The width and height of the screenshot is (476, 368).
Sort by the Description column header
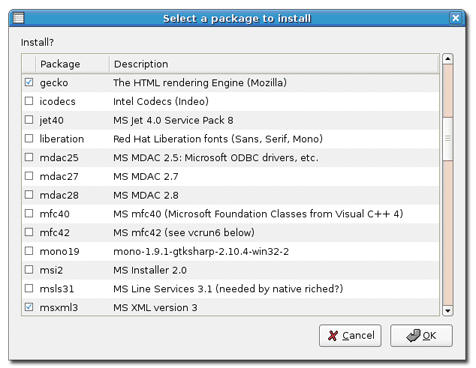pos(274,64)
